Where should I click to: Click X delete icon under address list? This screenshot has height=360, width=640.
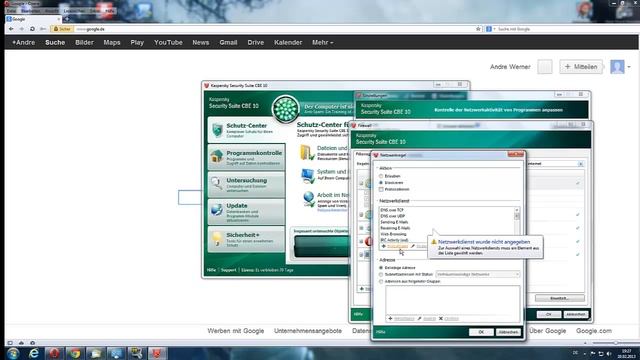[441, 318]
